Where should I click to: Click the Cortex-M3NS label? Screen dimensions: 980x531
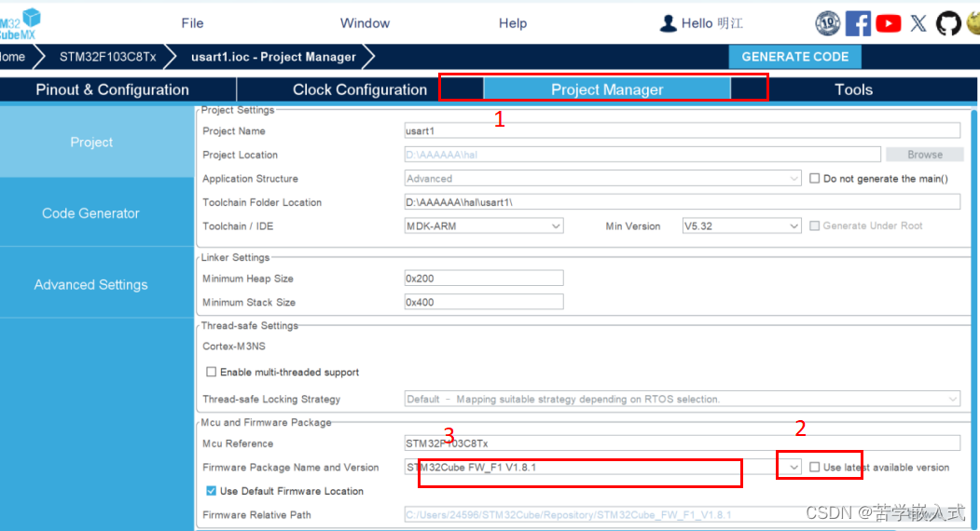click(234, 347)
